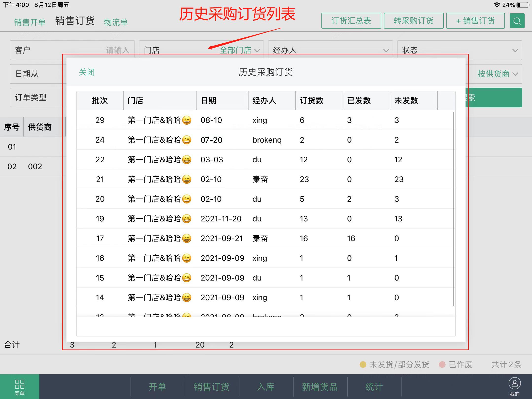
Task: Open the 菜单 grid icon
Action: 19,387
